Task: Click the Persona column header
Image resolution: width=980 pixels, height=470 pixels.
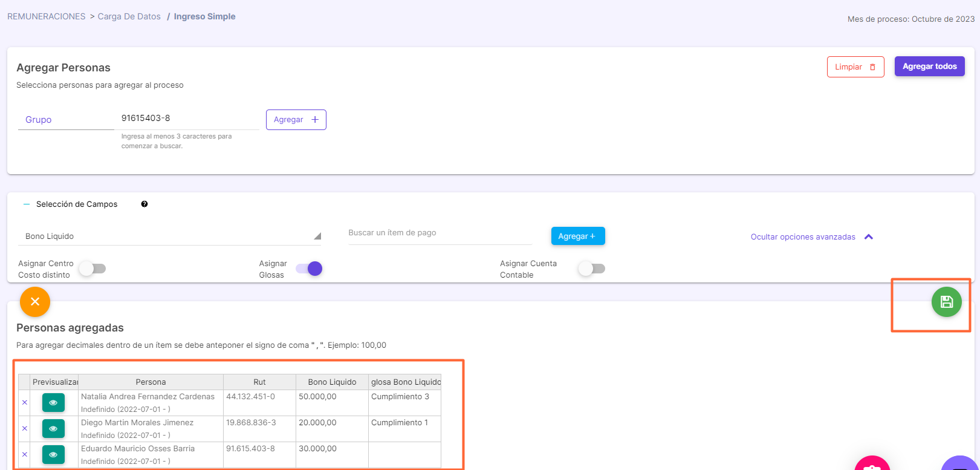Action: (151, 382)
